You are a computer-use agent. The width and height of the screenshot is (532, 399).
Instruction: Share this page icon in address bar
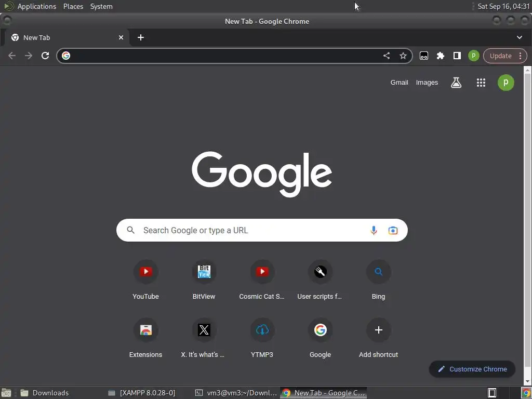point(387,56)
